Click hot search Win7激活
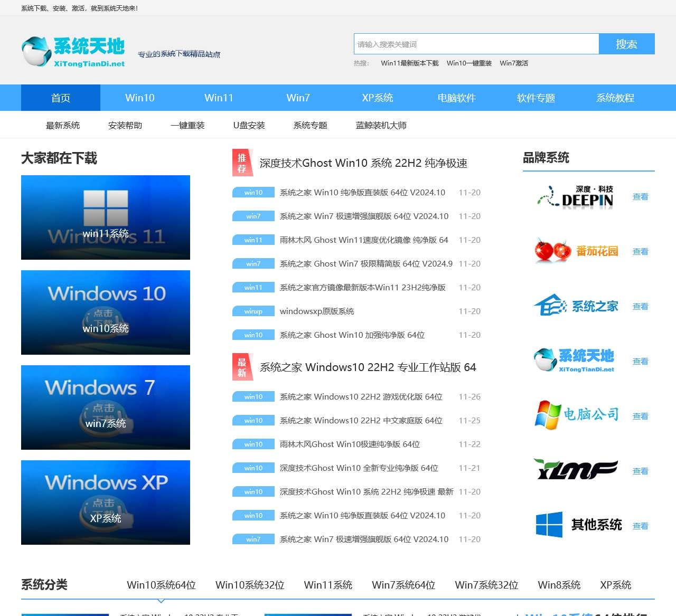The width and height of the screenshot is (676, 616). pyautogui.click(x=514, y=63)
